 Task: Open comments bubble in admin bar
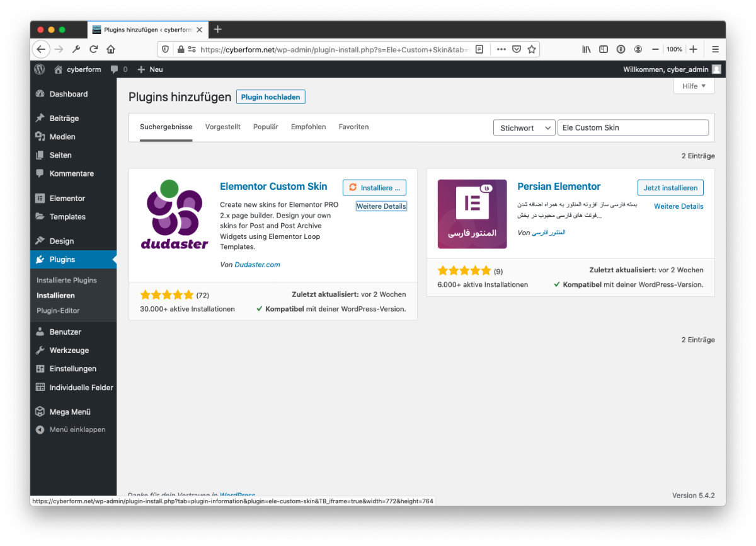119,69
